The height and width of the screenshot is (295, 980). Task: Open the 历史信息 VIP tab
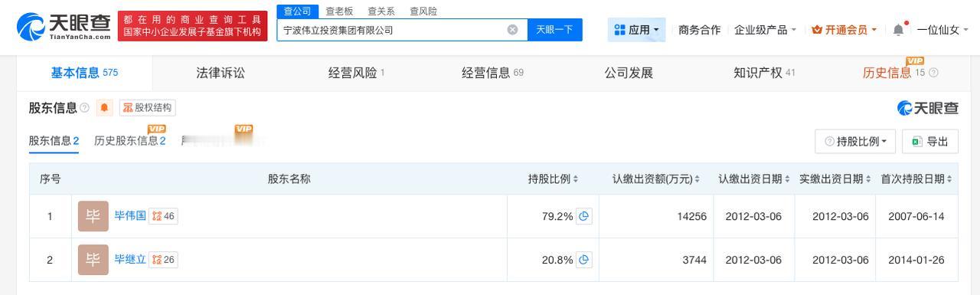tap(893, 73)
